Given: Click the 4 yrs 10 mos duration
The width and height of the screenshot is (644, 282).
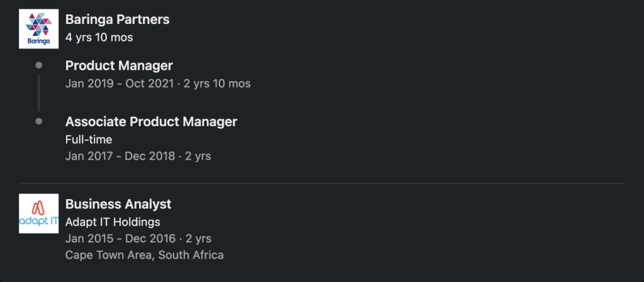Looking at the screenshot, I should (x=99, y=38).
